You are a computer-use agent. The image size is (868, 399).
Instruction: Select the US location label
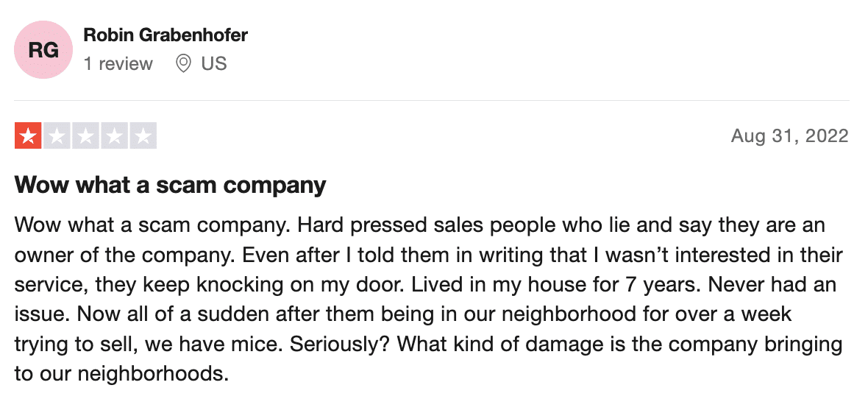tap(214, 64)
